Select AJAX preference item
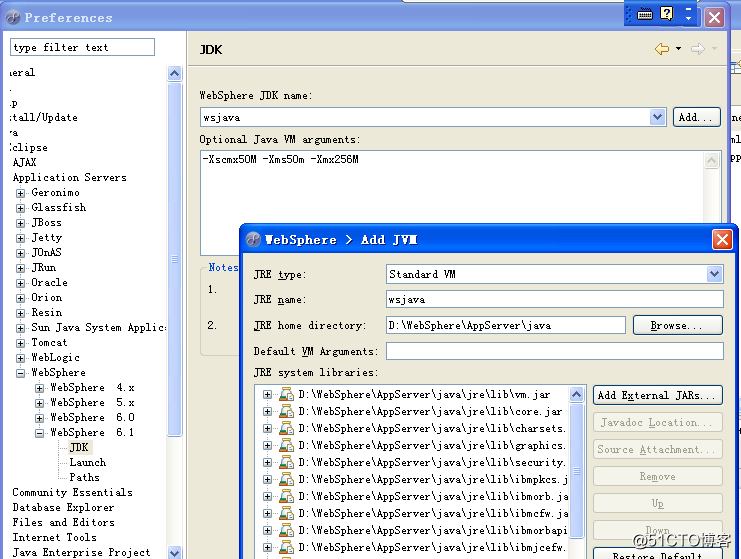 (25, 163)
